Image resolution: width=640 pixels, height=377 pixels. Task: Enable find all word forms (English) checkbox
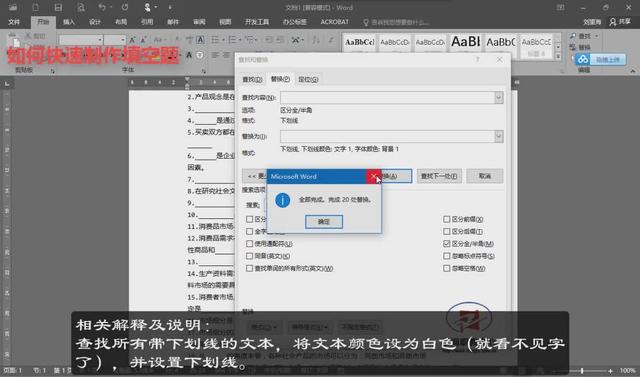pyautogui.click(x=249, y=268)
